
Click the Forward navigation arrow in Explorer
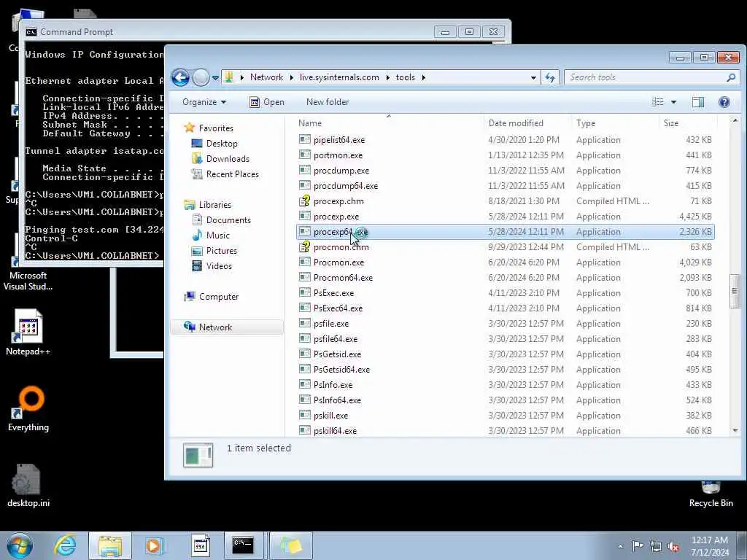(201, 77)
